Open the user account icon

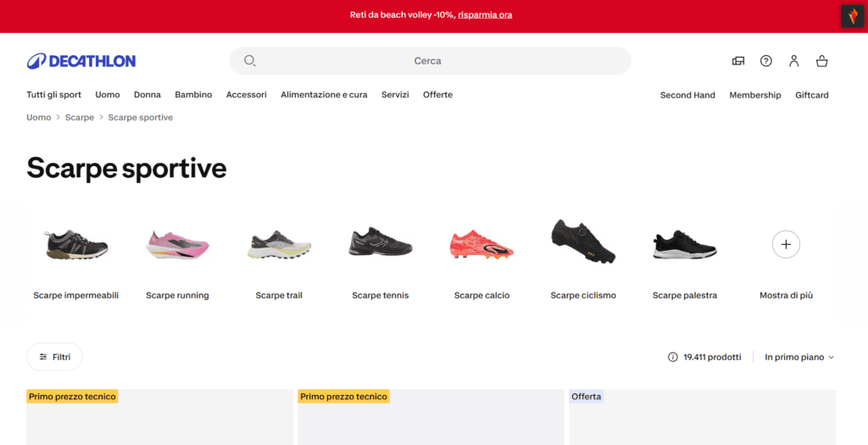793,61
